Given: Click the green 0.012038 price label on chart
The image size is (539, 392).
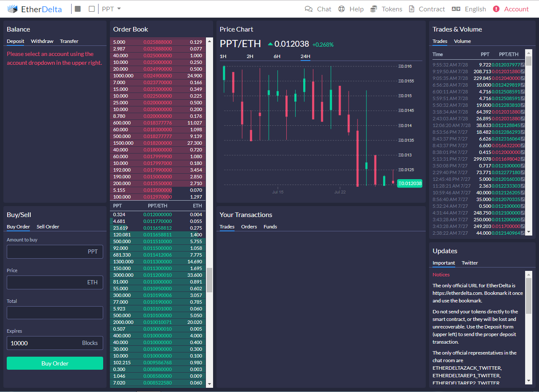Looking at the screenshot, I should coord(409,183).
